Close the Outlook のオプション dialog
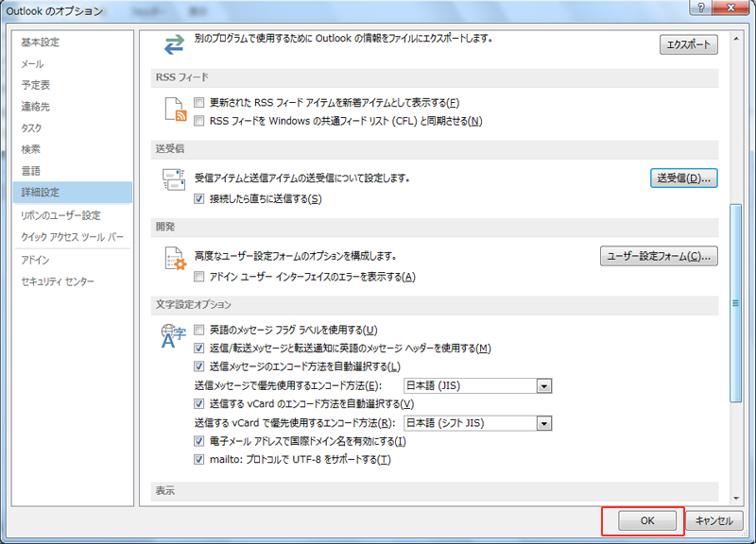This screenshot has width=756, height=544. pyautogui.click(x=730, y=8)
